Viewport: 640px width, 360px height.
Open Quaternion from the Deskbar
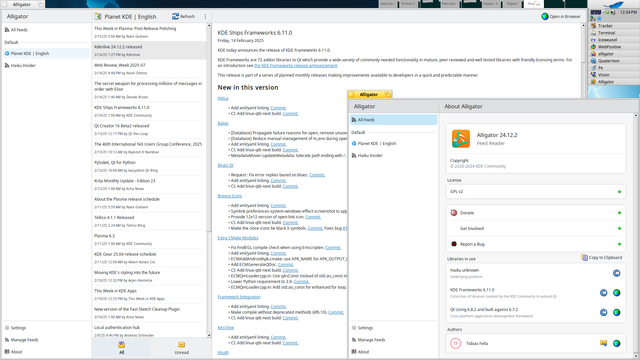614,60
